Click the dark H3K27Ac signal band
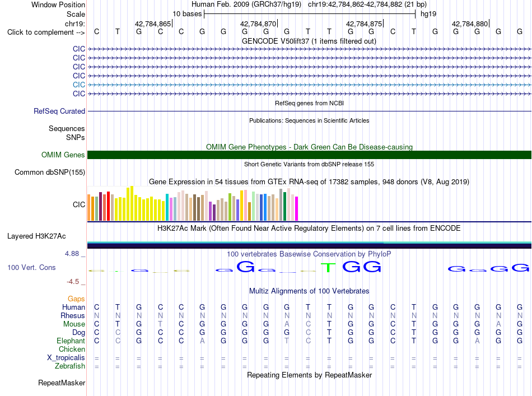 [309, 246]
